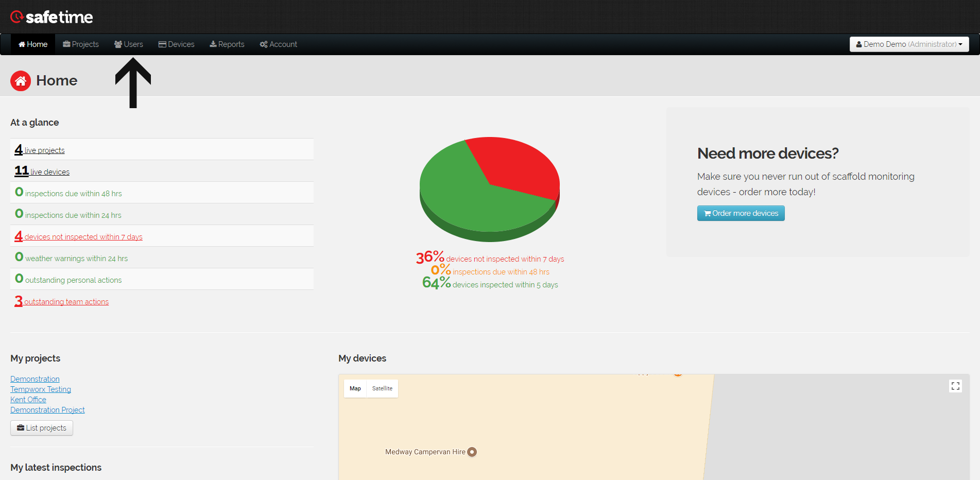
Task: Click the safetime logo
Action: point(51,17)
